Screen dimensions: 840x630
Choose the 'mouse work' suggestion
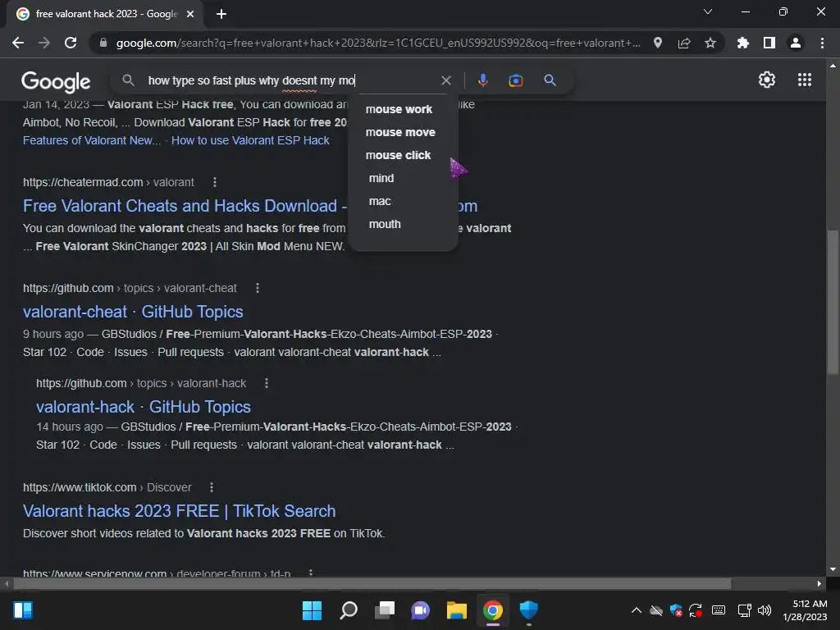399,109
